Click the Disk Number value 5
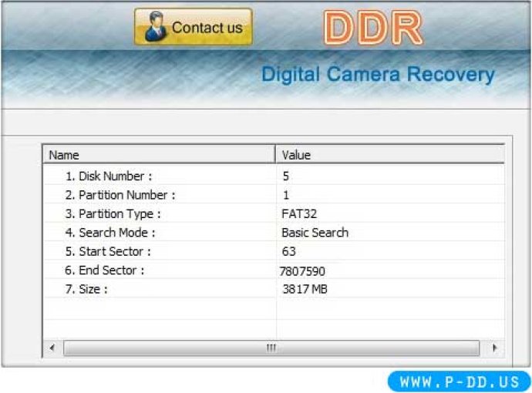This screenshot has width=532, height=393. pyautogui.click(x=286, y=176)
